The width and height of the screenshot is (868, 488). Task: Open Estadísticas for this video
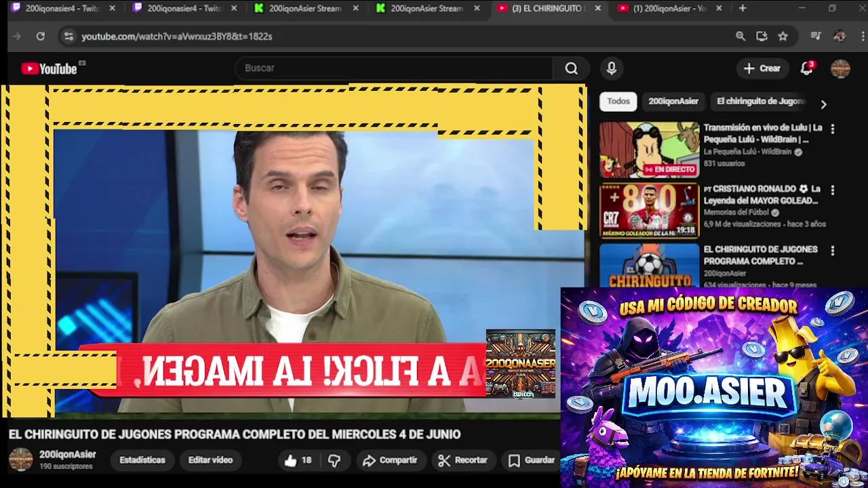(x=142, y=460)
